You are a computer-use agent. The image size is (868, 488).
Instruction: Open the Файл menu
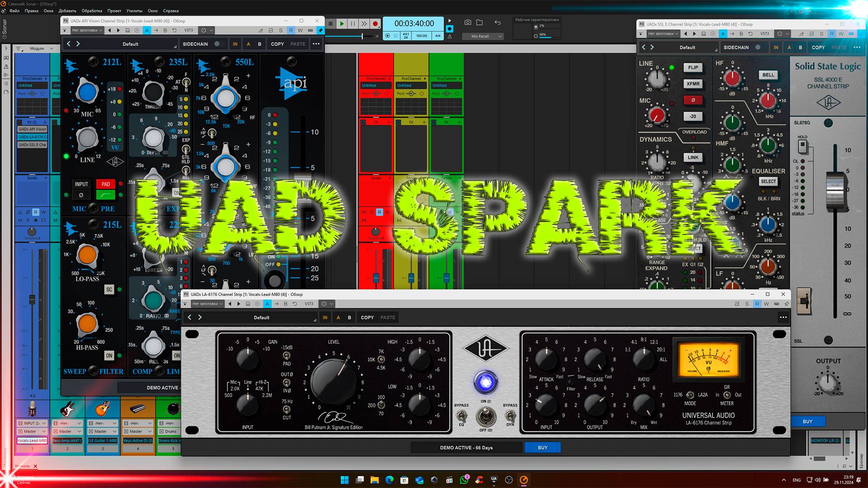click(x=14, y=10)
